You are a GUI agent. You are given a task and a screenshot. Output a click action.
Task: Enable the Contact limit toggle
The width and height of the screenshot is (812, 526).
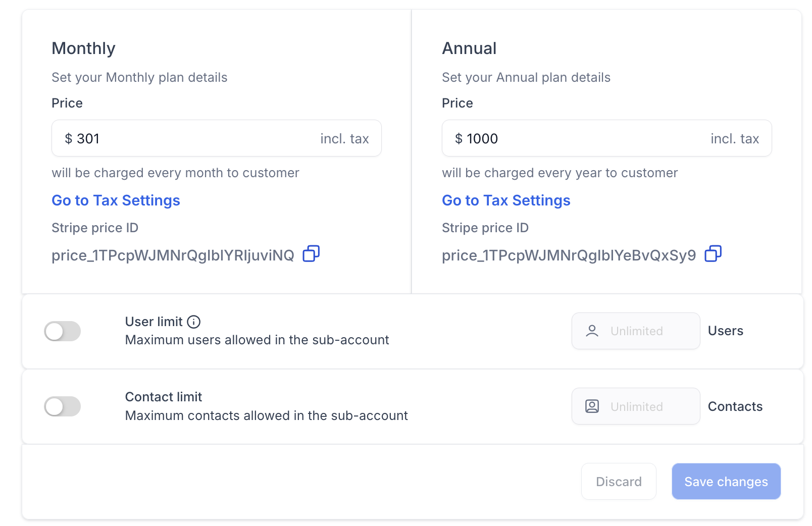pyautogui.click(x=63, y=407)
